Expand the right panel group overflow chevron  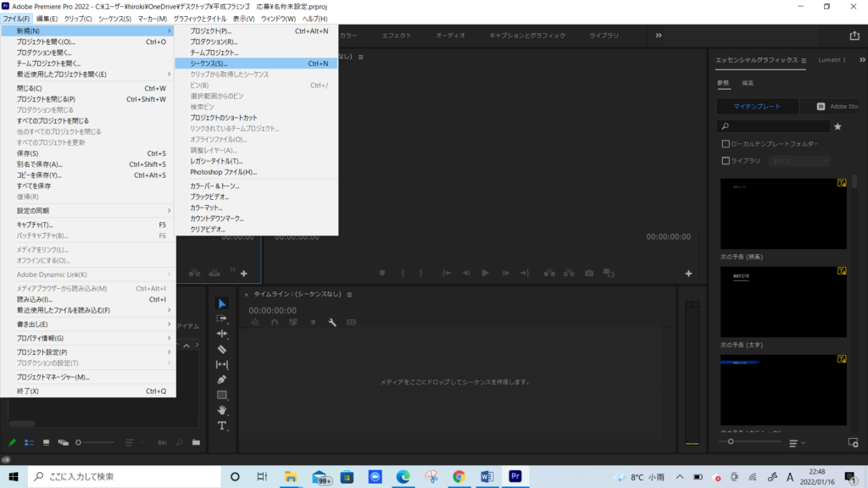click(862, 60)
